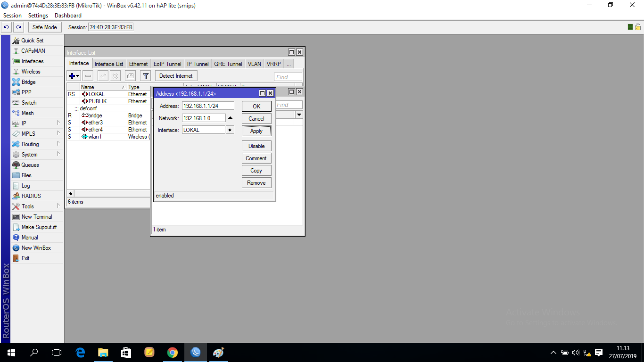
Task: Open the Session menu
Action: point(12,16)
